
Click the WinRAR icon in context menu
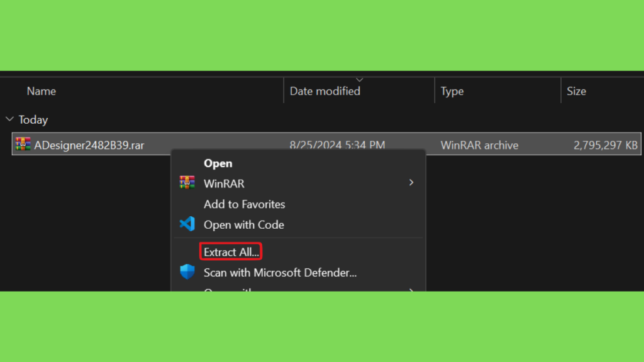tap(187, 183)
